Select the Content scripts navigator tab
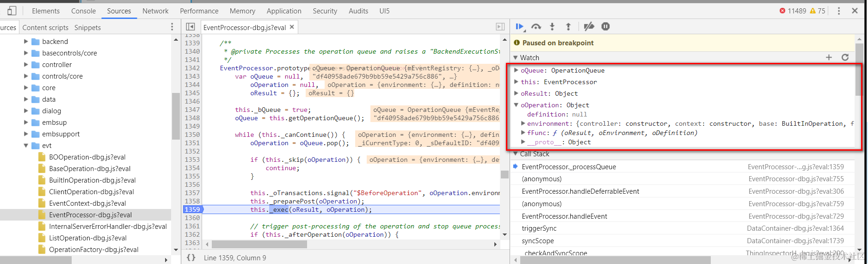The image size is (868, 264). click(45, 27)
